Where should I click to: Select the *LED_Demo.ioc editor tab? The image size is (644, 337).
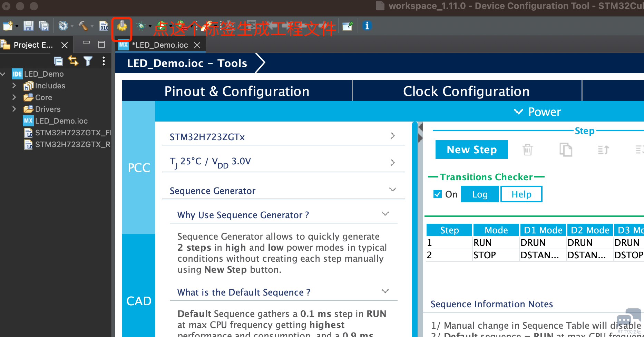(x=160, y=45)
